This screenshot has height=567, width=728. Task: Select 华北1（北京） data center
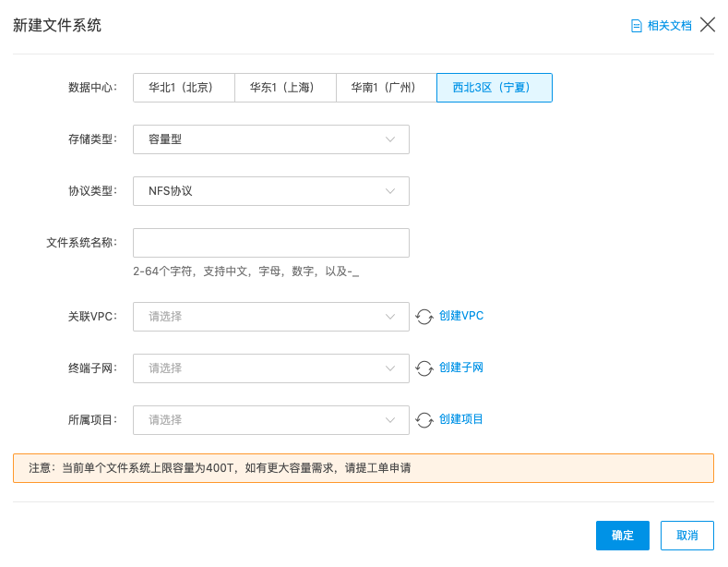(x=184, y=88)
